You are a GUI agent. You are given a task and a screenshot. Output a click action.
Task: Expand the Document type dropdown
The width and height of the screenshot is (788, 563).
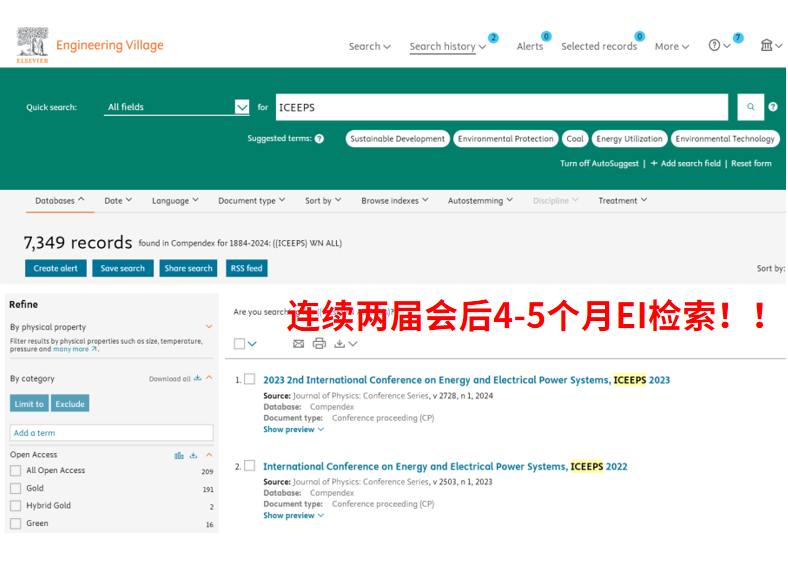[251, 201]
